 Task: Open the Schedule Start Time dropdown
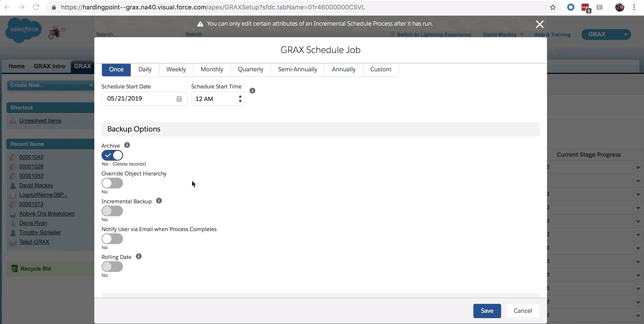click(218, 99)
